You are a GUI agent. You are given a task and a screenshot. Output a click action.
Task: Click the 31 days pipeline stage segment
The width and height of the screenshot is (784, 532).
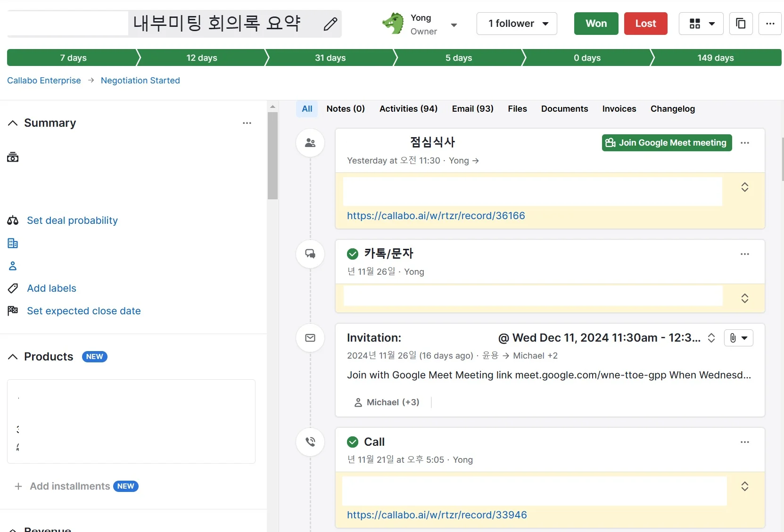point(330,57)
